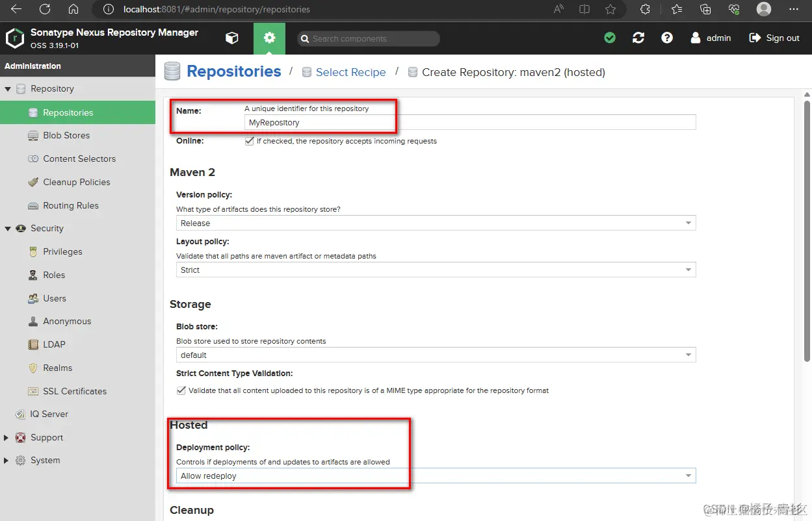The width and height of the screenshot is (812, 521).
Task: Click the repository Name input field
Action: 470,122
